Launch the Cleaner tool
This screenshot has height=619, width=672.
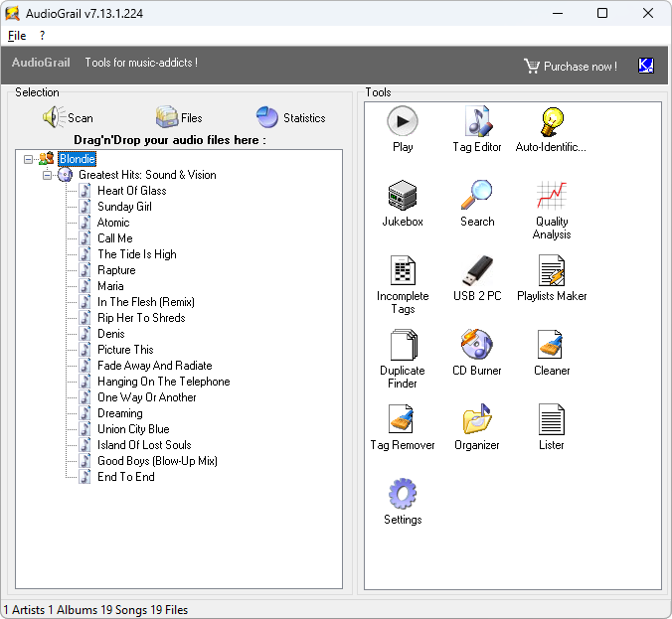[551, 353]
